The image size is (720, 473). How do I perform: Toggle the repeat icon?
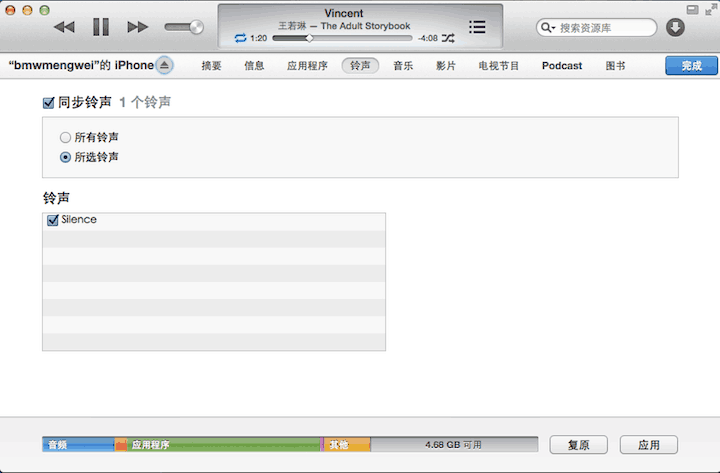(240, 38)
